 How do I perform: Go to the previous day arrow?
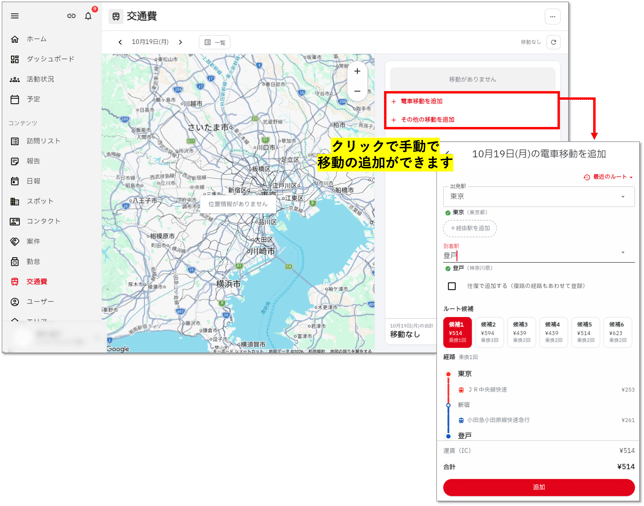(120, 42)
